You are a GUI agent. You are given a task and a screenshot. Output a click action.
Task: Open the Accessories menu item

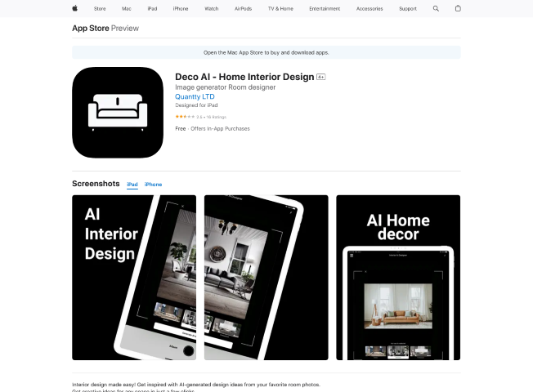(x=370, y=9)
